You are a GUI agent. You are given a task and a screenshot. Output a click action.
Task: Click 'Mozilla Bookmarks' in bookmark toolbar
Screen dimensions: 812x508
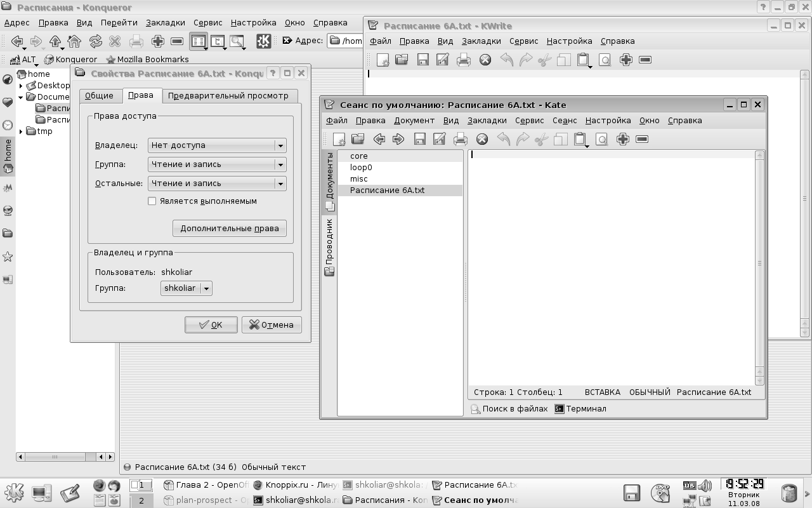(x=147, y=60)
